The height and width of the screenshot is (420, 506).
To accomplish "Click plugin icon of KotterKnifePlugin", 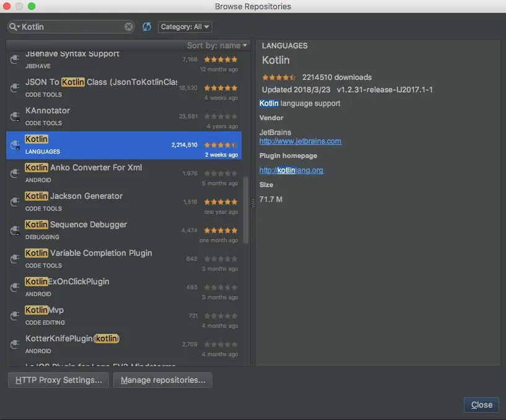I will 15,344.
